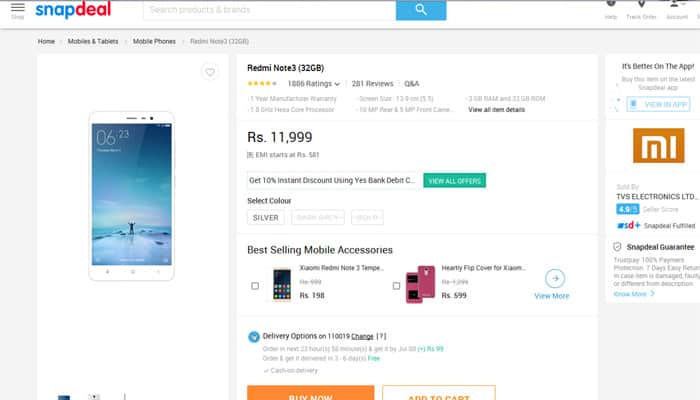
Task: Click the Buy Now button
Action: (x=311, y=393)
